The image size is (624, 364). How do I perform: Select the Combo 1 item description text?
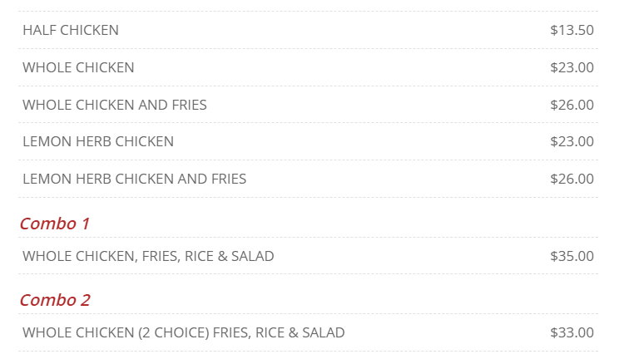[148, 256]
